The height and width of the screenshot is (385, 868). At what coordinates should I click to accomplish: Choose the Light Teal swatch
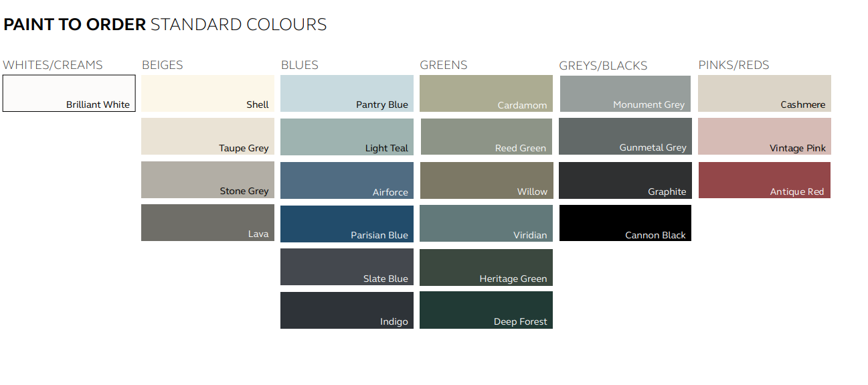click(347, 137)
